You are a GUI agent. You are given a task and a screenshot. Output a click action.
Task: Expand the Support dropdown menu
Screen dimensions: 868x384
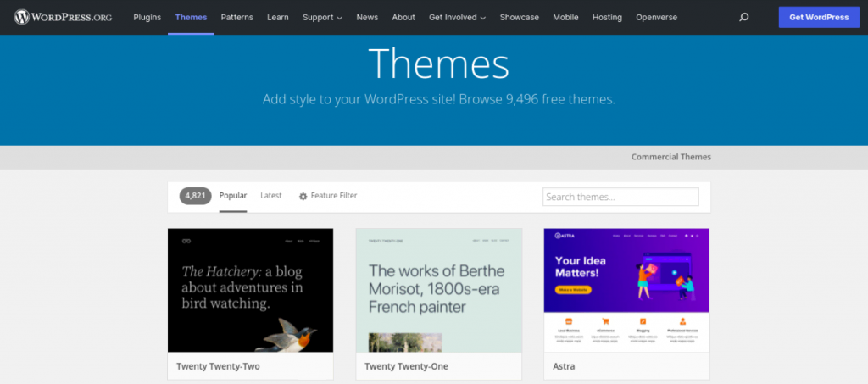pyautogui.click(x=322, y=17)
